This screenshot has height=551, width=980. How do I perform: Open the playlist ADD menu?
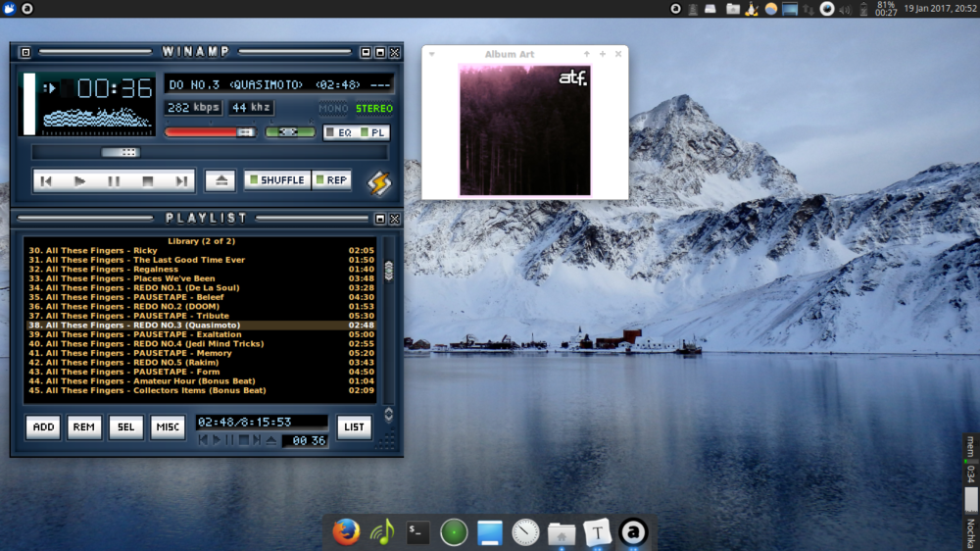tap(43, 427)
